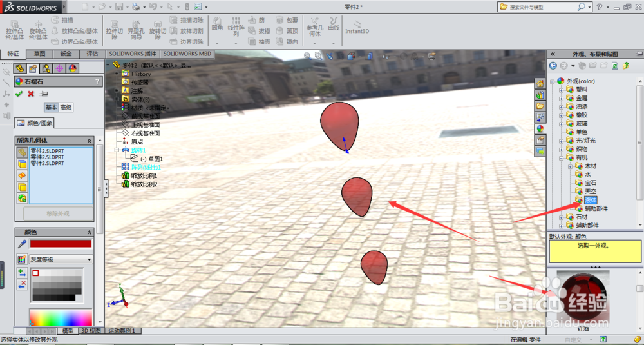
Task: Toggle the select features filter in selected geometry
Action: (22, 198)
